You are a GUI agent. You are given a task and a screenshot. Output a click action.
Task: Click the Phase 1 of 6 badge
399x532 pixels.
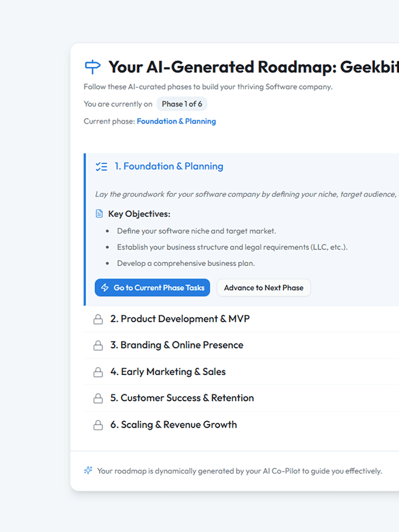[182, 104]
